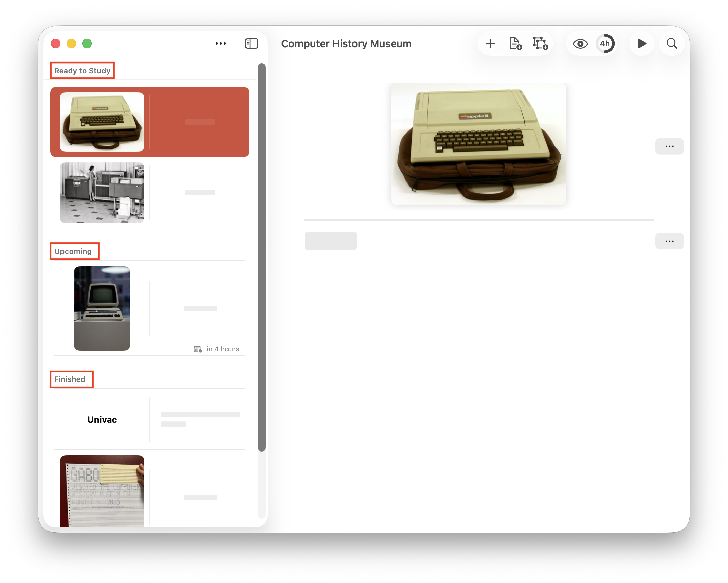This screenshot has height=583, width=728.
Task: Open search with magnifying glass icon
Action: point(672,44)
